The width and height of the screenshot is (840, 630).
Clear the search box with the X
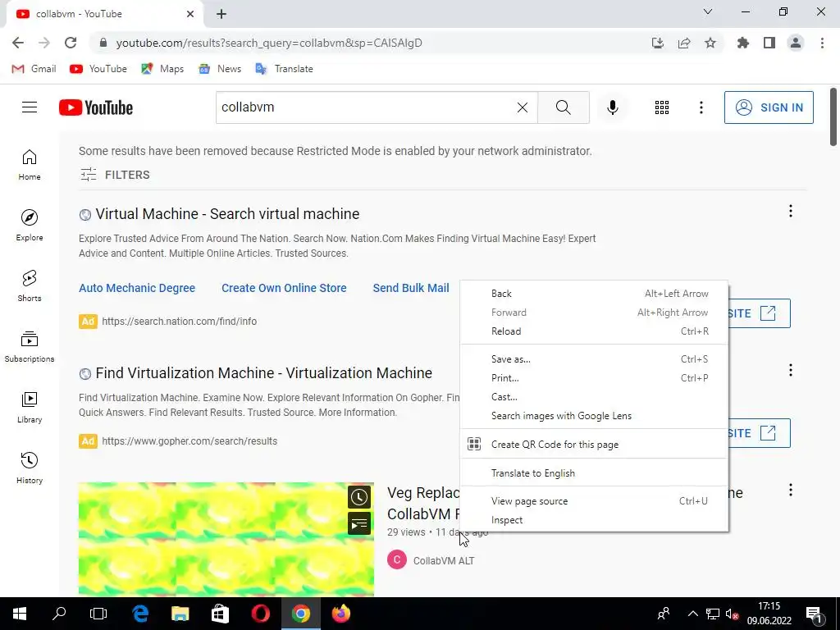(523, 107)
